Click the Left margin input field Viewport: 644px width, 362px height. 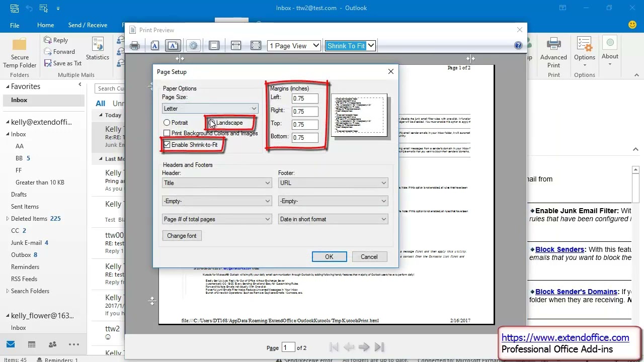(x=305, y=99)
